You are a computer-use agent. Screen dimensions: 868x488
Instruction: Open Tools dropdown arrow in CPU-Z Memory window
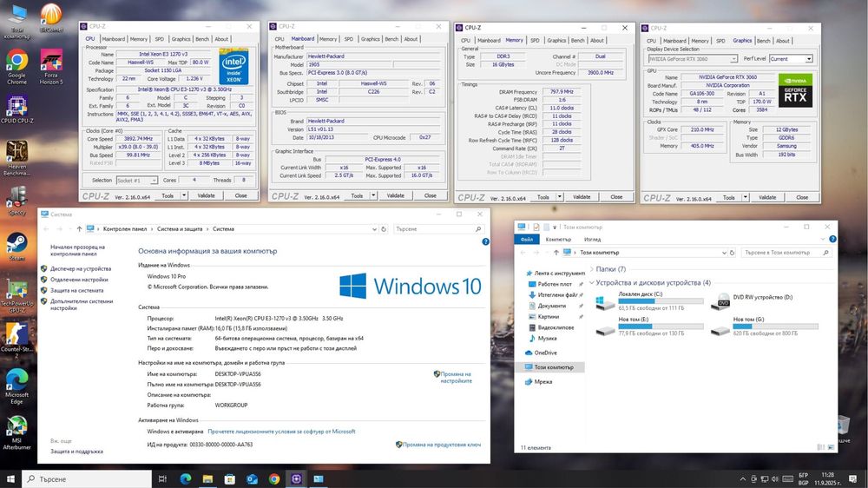[560, 196]
